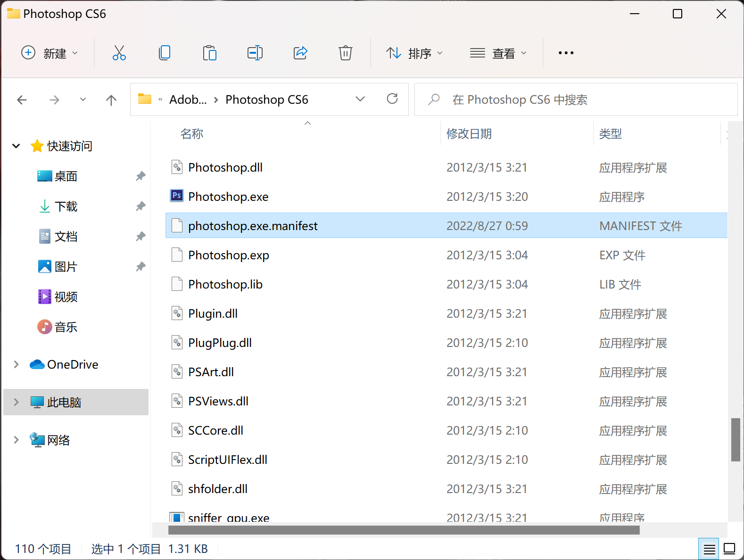The image size is (744, 560).
Task: Click the Adob... breadcrumb segment
Action: pyautogui.click(x=188, y=99)
